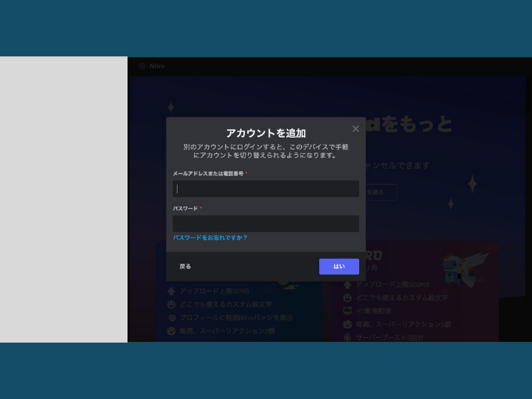Focus the メールアドレスまたは電話番号 input field
532x399 pixels.
(266, 189)
